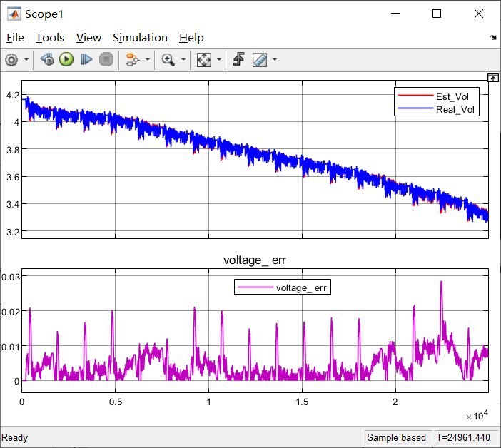Open the Cursor Measurements ruler icon
This screenshot has width=501, height=448.
260,60
